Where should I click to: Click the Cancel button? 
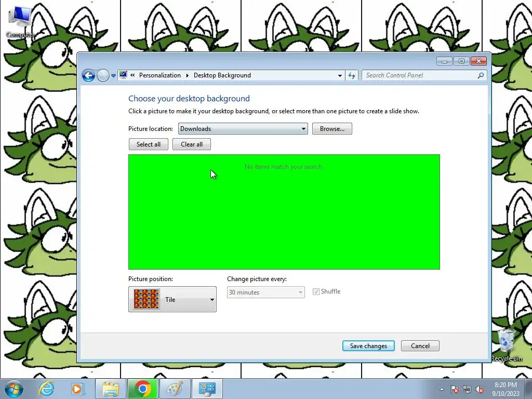coord(420,345)
